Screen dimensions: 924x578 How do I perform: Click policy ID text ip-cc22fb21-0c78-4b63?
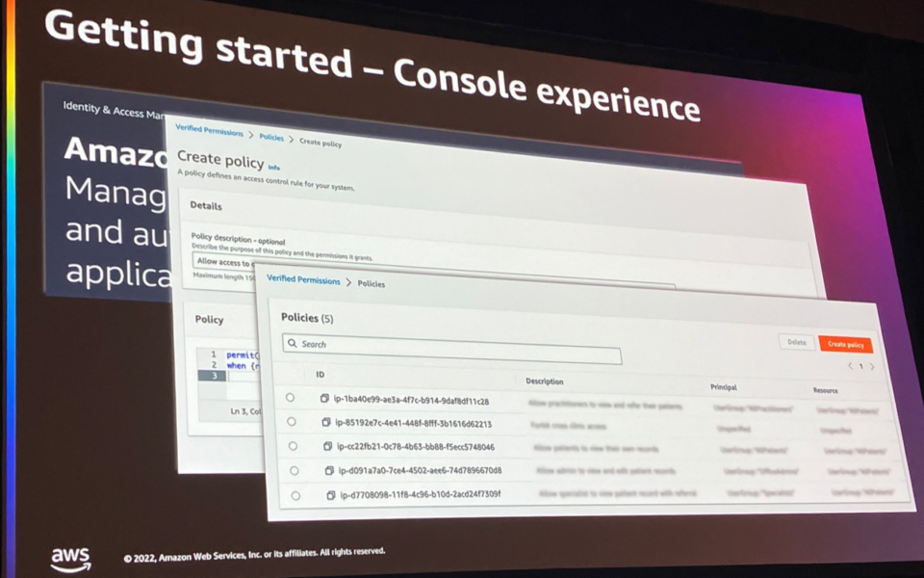click(416, 446)
